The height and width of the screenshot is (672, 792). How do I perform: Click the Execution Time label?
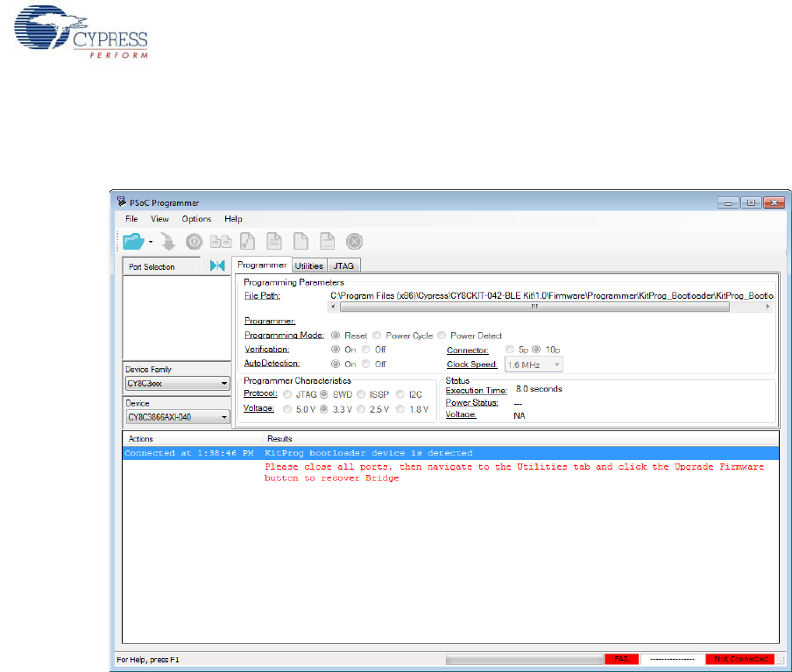click(x=477, y=391)
